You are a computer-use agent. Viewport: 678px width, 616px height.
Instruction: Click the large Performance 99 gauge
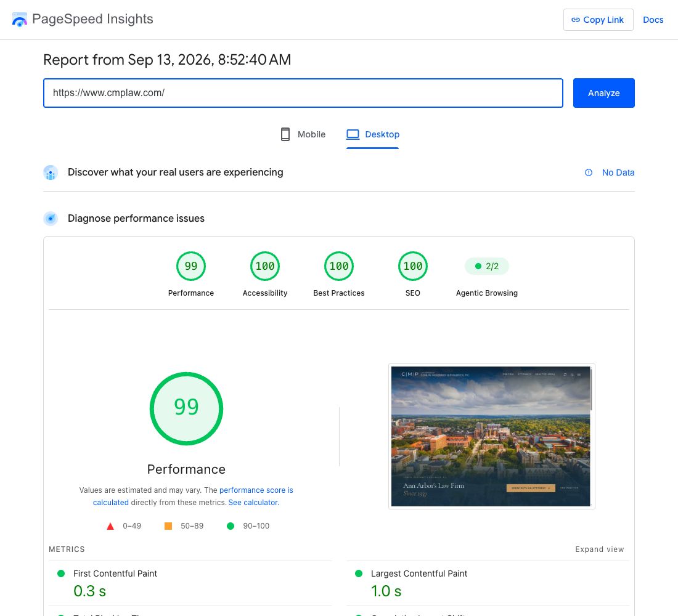186,408
